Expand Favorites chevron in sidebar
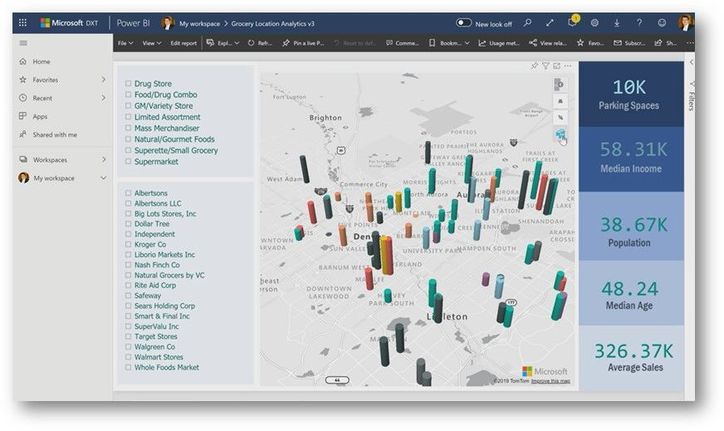 tap(103, 79)
